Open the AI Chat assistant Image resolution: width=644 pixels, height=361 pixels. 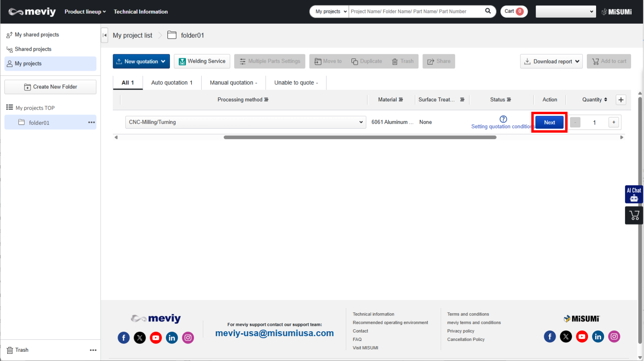(634, 194)
